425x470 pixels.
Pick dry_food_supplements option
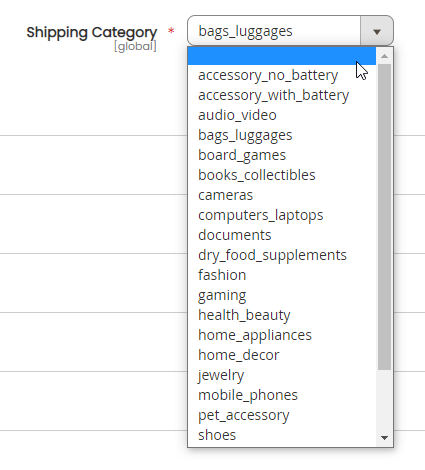[282, 255]
